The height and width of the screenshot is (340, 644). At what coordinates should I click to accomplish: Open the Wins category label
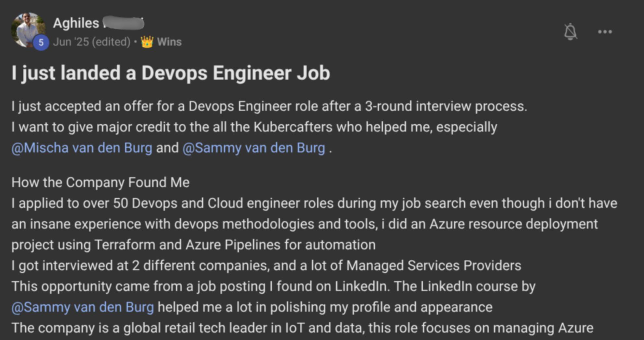tap(169, 42)
